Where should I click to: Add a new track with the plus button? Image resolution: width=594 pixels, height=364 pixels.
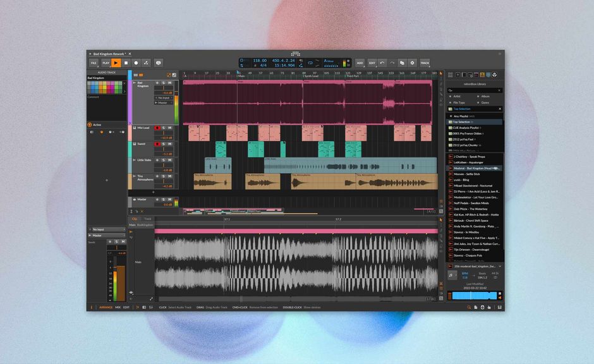tap(153, 192)
